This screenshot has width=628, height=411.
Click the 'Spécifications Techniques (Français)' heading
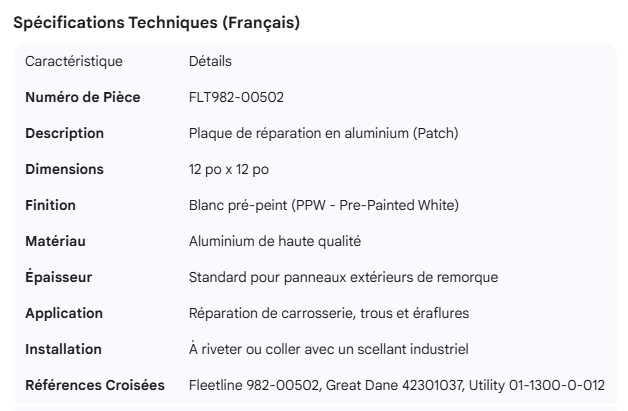pos(155,23)
